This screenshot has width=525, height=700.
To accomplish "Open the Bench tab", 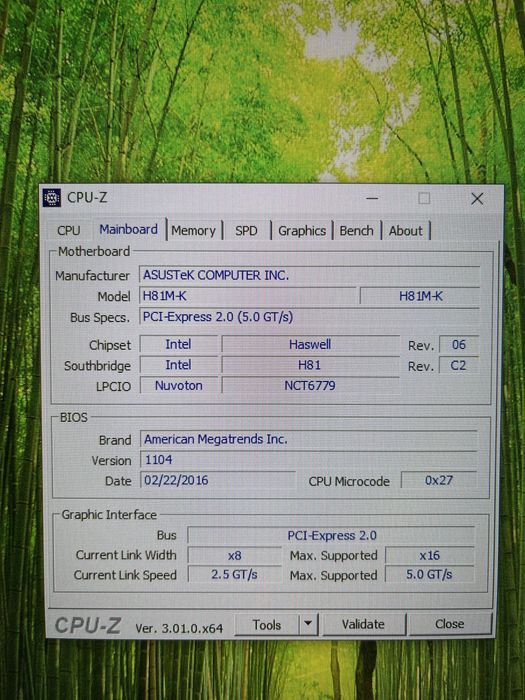I will tap(356, 231).
